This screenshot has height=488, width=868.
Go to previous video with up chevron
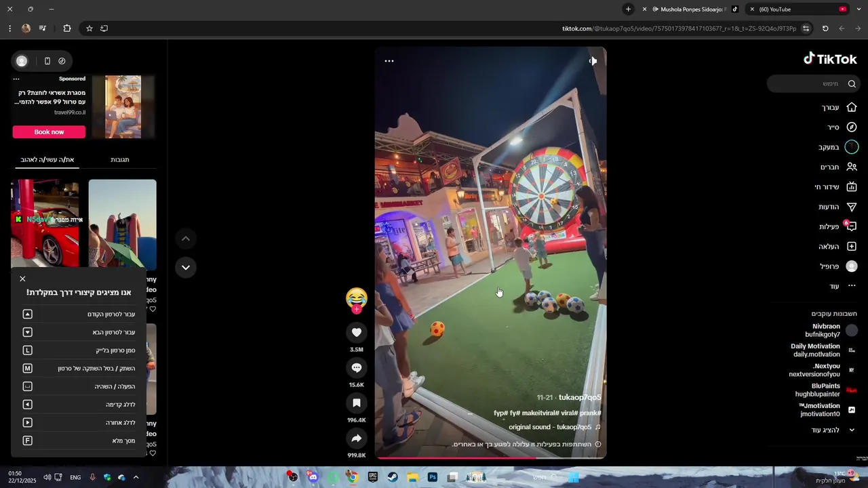click(186, 239)
